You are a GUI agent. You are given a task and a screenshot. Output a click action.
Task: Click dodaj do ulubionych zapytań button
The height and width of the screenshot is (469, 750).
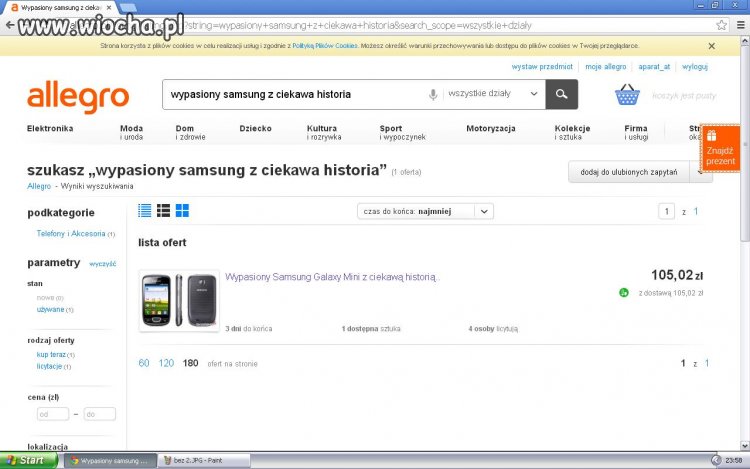629,172
